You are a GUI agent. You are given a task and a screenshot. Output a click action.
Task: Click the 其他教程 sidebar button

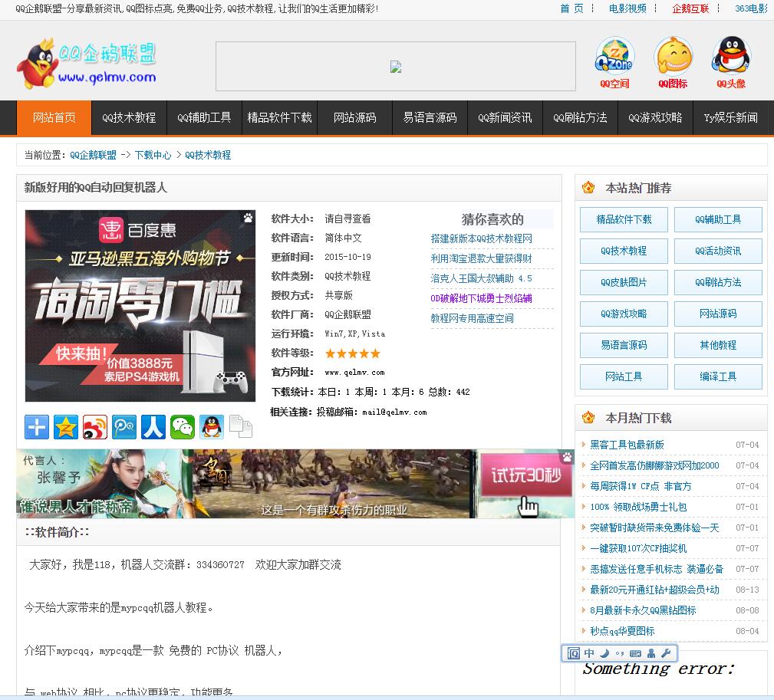(x=718, y=345)
